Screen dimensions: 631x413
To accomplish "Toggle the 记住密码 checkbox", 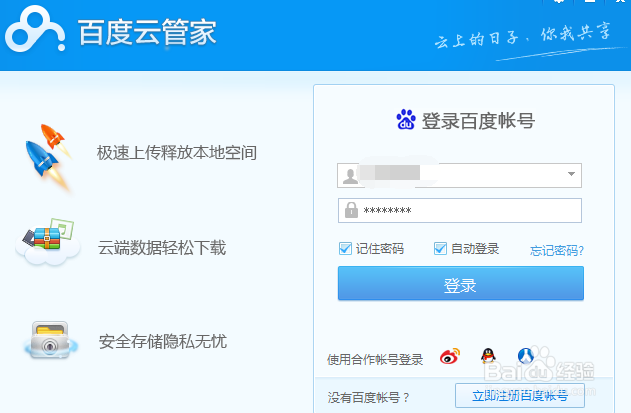I will click(345, 249).
